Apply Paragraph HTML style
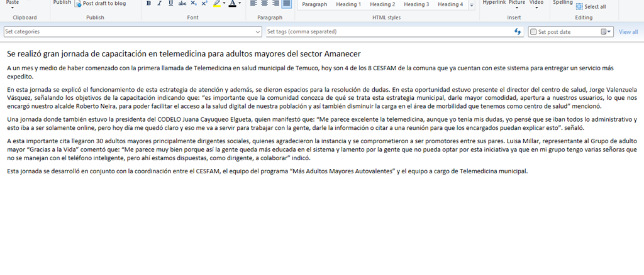Screen dimensions: 644x275 [314, 4]
